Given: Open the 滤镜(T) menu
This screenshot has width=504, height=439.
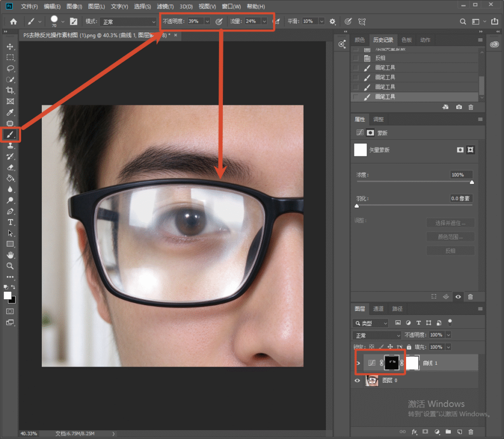Looking at the screenshot, I should point(165,6).
